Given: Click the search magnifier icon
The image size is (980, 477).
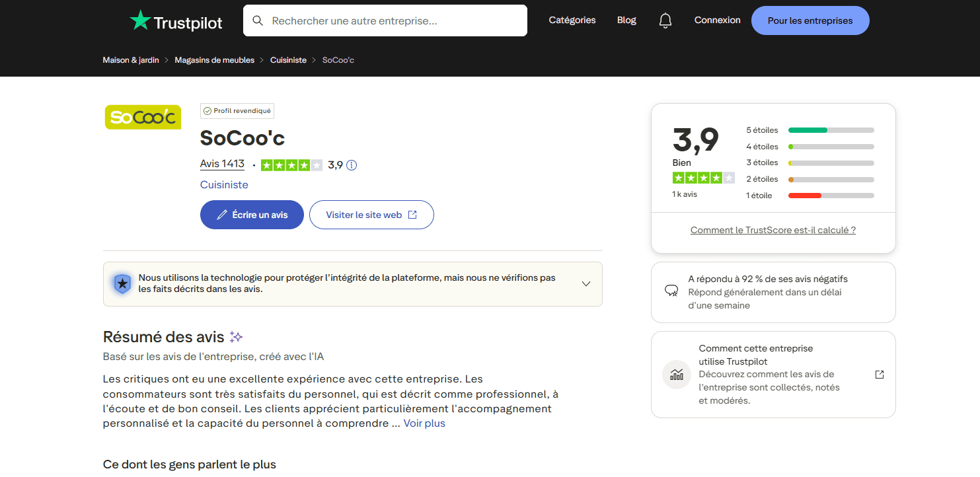Looking at the screenshot, I should (258, 21).
